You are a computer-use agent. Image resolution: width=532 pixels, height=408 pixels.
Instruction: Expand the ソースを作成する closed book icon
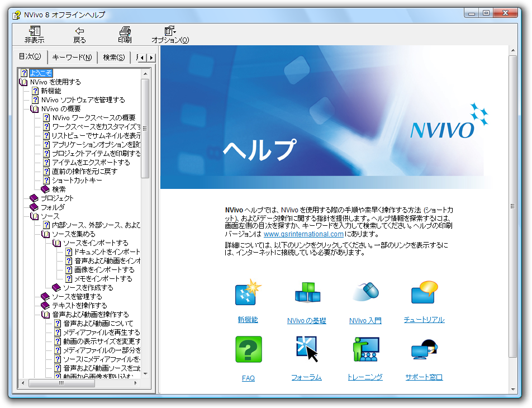(x=56, y=287)
